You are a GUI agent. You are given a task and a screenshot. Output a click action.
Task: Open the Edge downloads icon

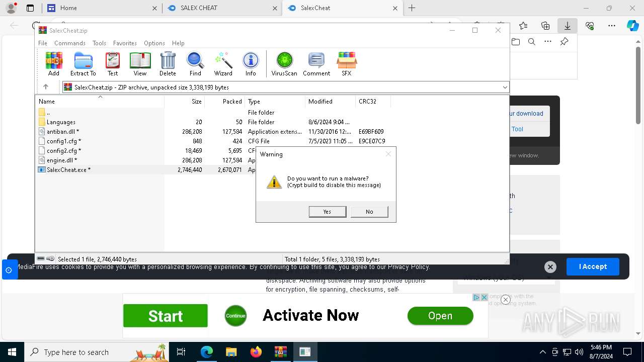tap(568, 26)
